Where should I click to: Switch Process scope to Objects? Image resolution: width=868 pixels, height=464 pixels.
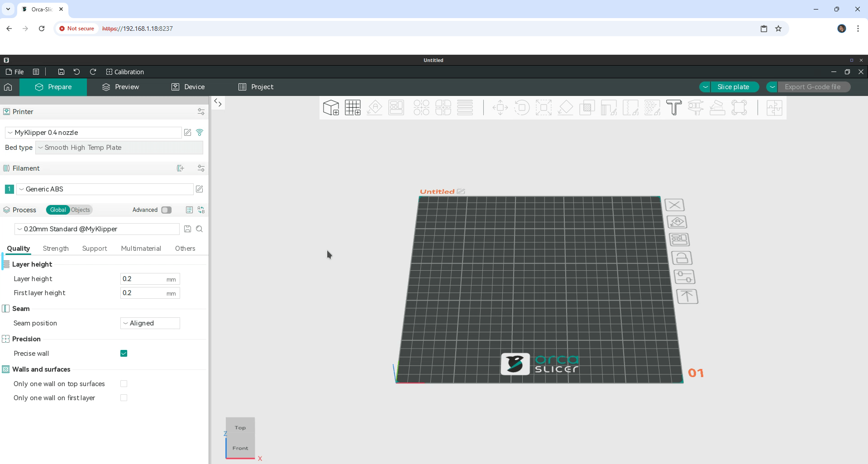coord(81,210)
